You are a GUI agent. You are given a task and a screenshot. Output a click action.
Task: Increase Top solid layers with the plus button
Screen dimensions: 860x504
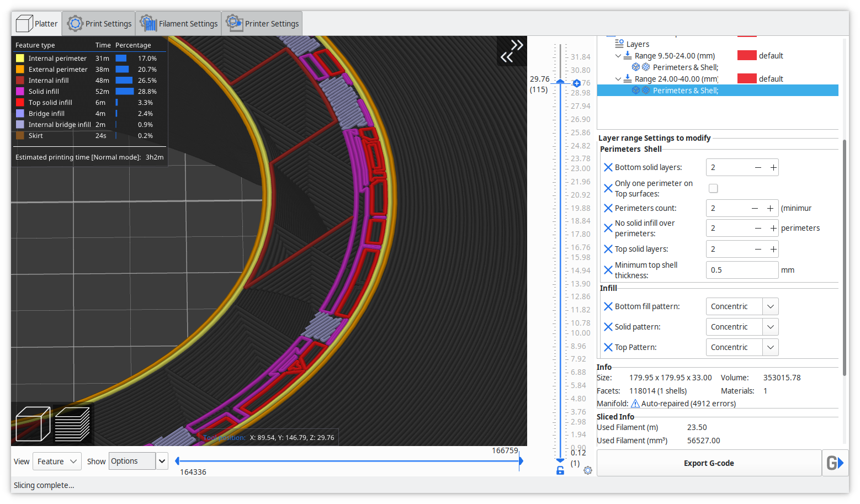(773, 248)
